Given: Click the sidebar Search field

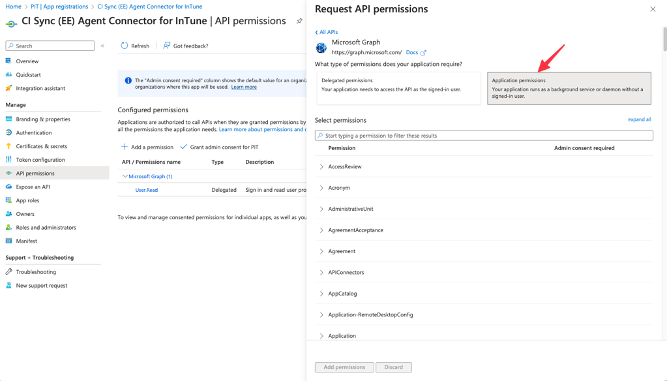Looking at the screenshot, I should pyautogui.click(x=50, y=46).
